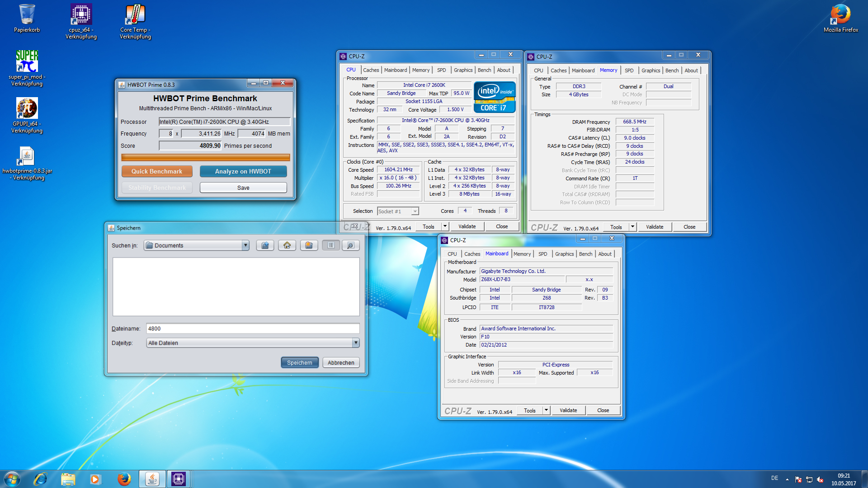Click the Intel Core i7 logo in CPU-Z
The height and width of the screenshot is (488, 868).
495,97
